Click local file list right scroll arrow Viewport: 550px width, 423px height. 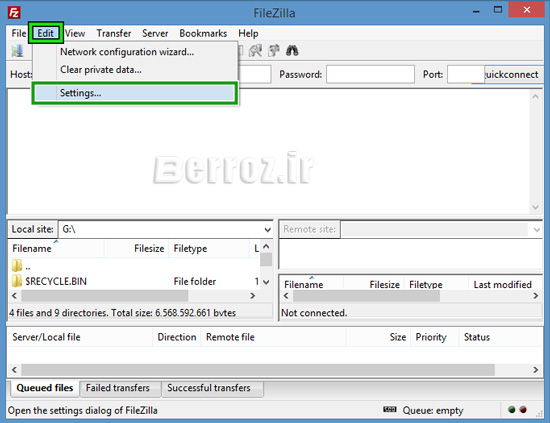(253, 296)
